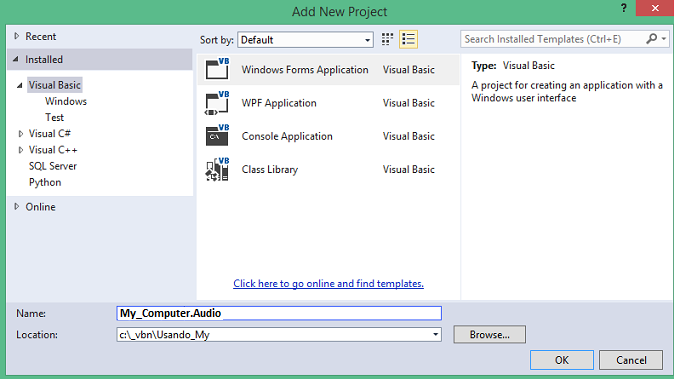Click the 'Windows Forms Application' template name
The height and width of the screenshot is (379, 674).
[x=305, y=70]
